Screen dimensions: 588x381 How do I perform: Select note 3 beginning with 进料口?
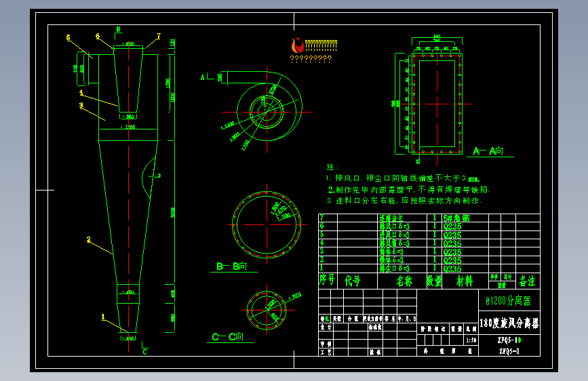pos(404,201)
